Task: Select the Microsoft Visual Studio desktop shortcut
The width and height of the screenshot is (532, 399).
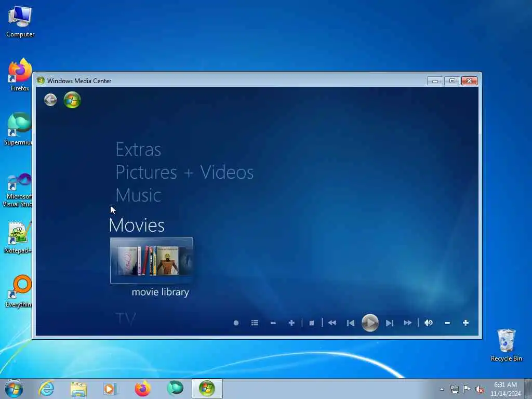Action: pyautogui.click(x=18, y=190)
